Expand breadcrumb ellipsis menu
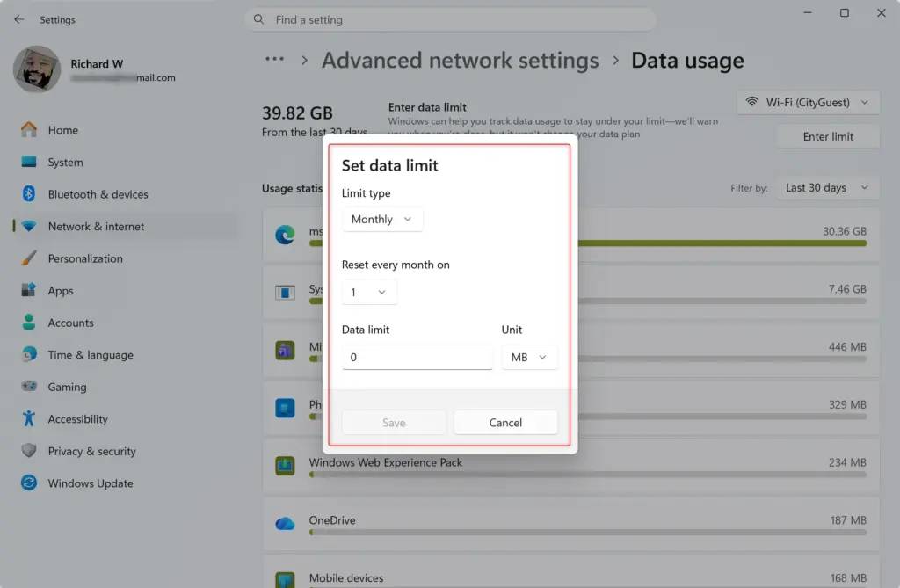 274,59
